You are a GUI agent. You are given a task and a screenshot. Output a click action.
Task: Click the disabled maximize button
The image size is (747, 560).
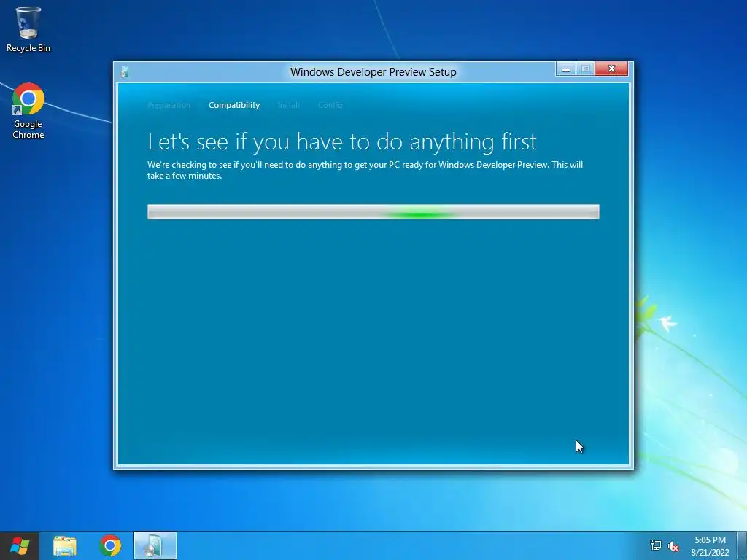click(x=586, y=69)
